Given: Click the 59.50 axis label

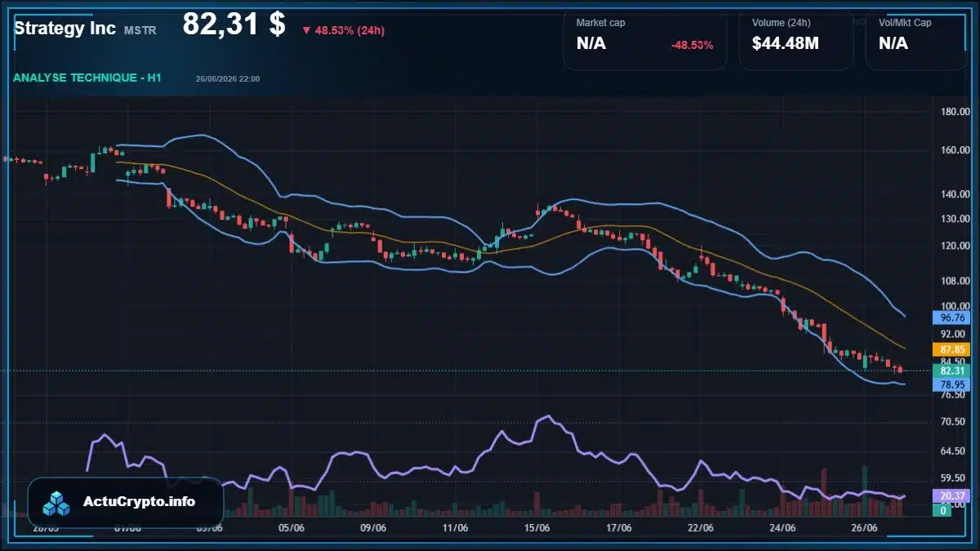Looking at the screenshot, I should 953,478.
